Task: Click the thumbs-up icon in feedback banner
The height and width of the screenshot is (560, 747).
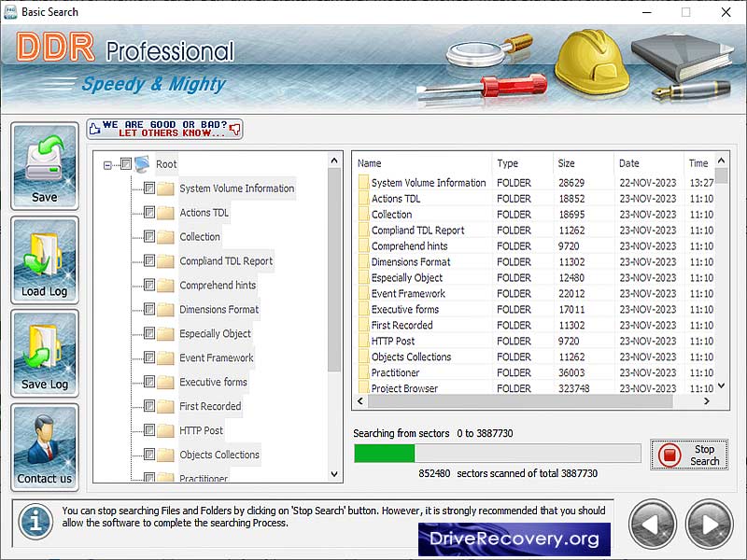Action: tap(95, 129)
